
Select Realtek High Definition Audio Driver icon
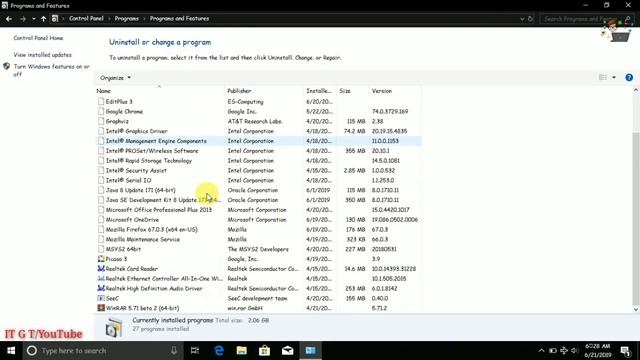[101, 288]
